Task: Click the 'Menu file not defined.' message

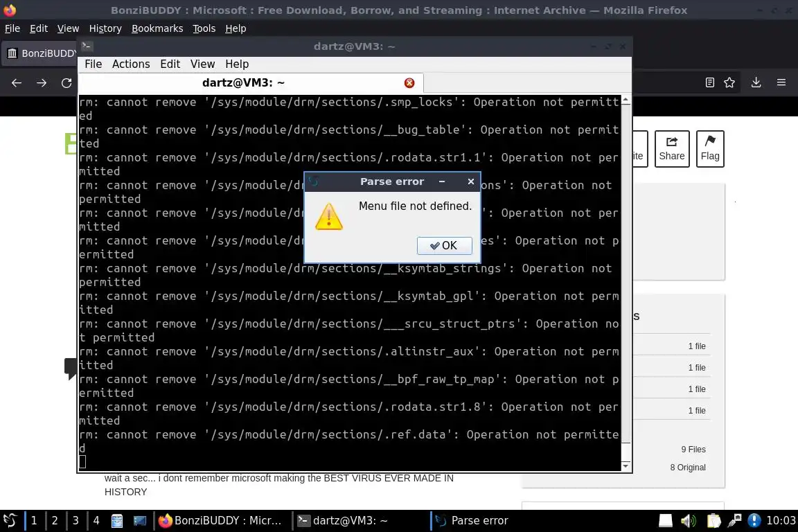Action: 416,206
